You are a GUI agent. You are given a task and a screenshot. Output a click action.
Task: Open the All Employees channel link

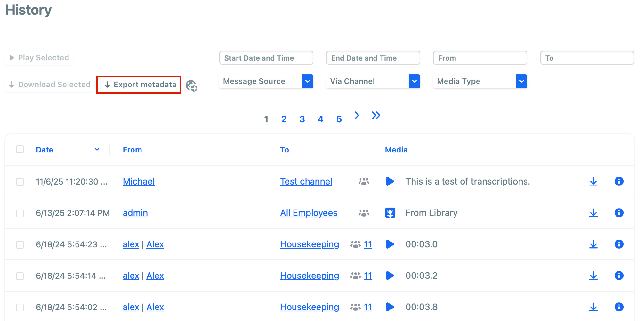[x=309, y=213]
